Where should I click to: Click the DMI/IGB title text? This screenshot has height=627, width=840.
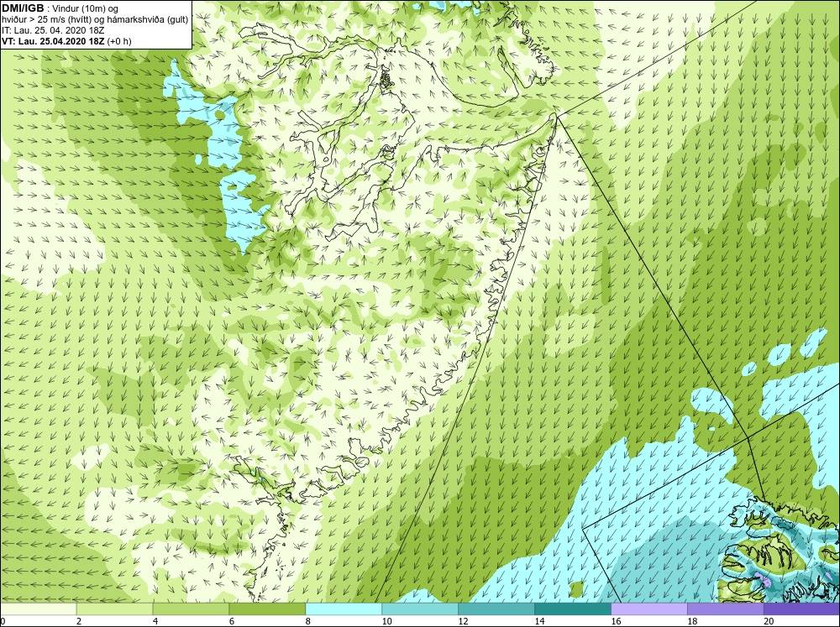(x=23, y=8)
